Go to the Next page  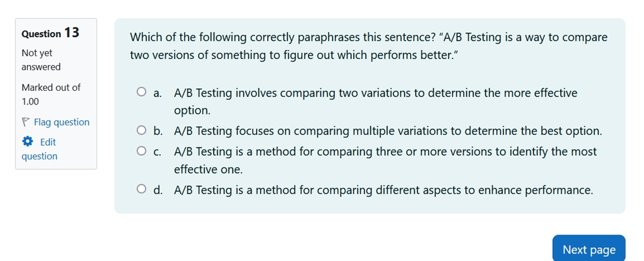tap(589, 249)
